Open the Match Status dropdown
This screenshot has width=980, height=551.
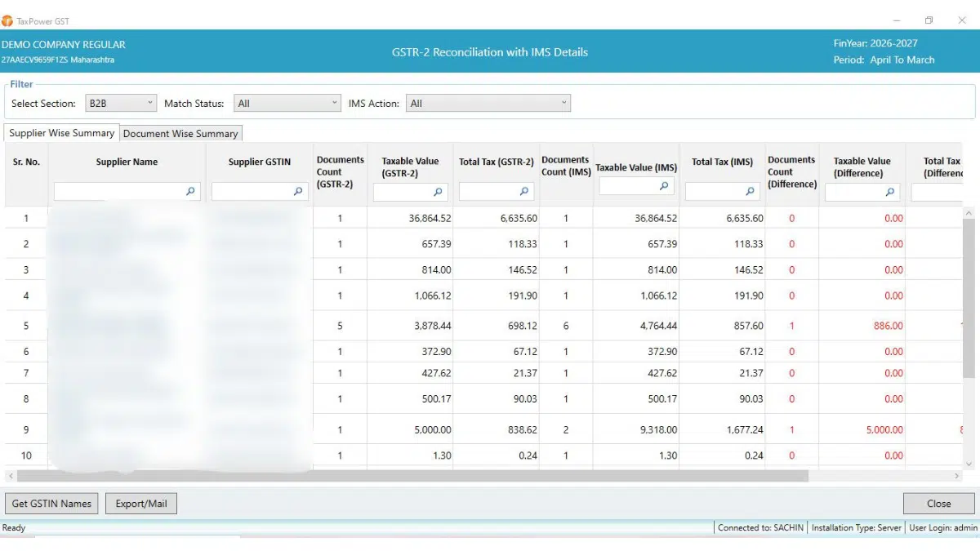287,103
